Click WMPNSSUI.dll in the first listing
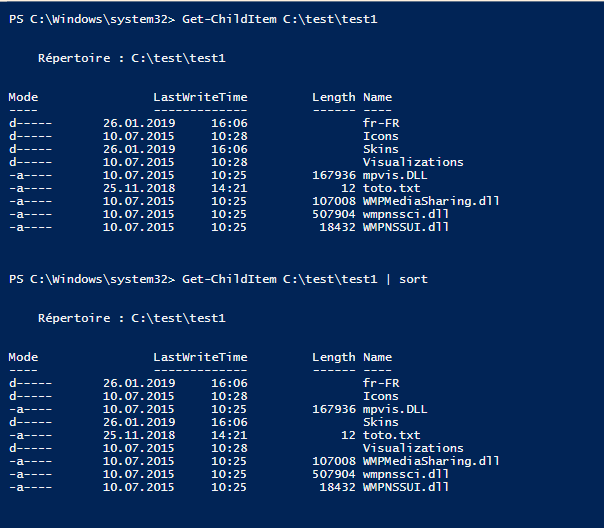Image resolution: width=604 pixels, height=528 pixels. [406, 227]
